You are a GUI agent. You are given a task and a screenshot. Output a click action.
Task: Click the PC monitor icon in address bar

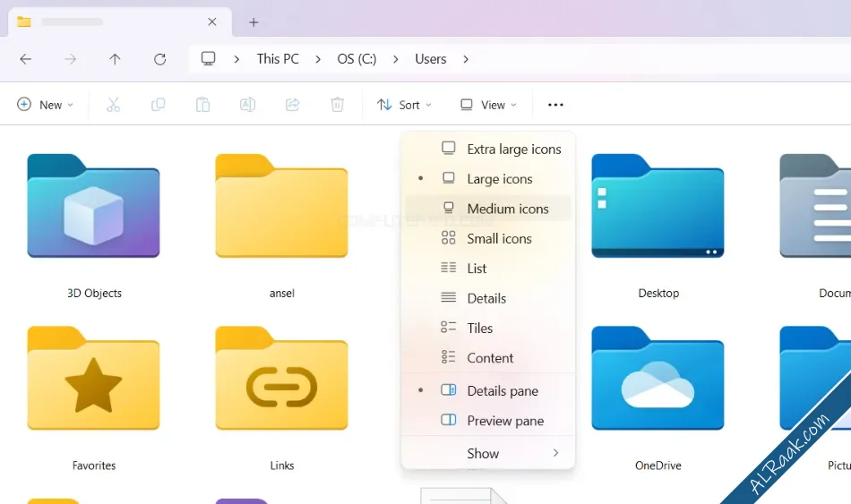[x=209, y=58]
